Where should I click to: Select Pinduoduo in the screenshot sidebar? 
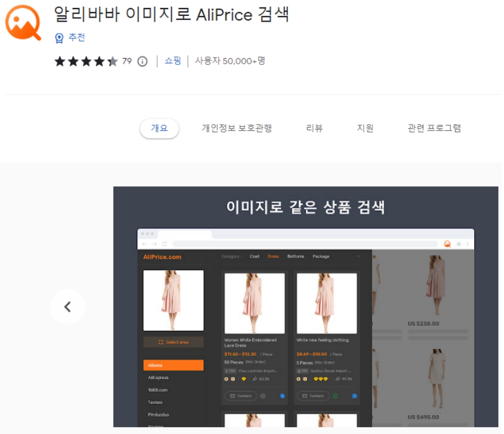click(x=158, y=415)
